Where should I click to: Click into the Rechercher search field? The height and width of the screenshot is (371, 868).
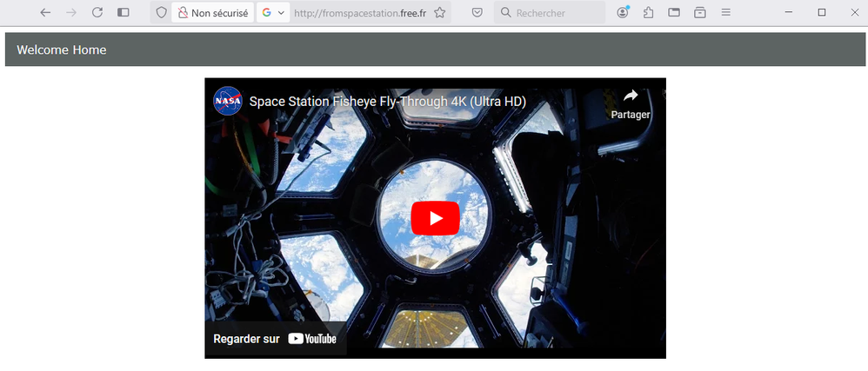tap(550, 13)
